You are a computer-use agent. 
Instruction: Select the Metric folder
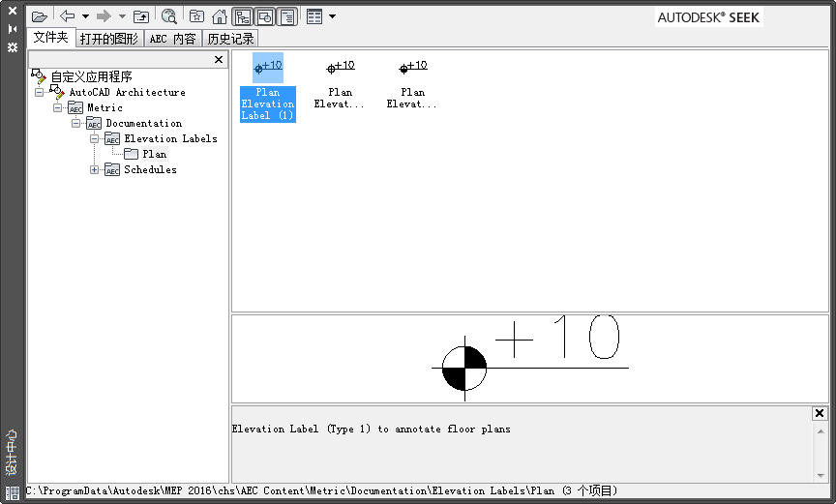click(x=104, y=107)
